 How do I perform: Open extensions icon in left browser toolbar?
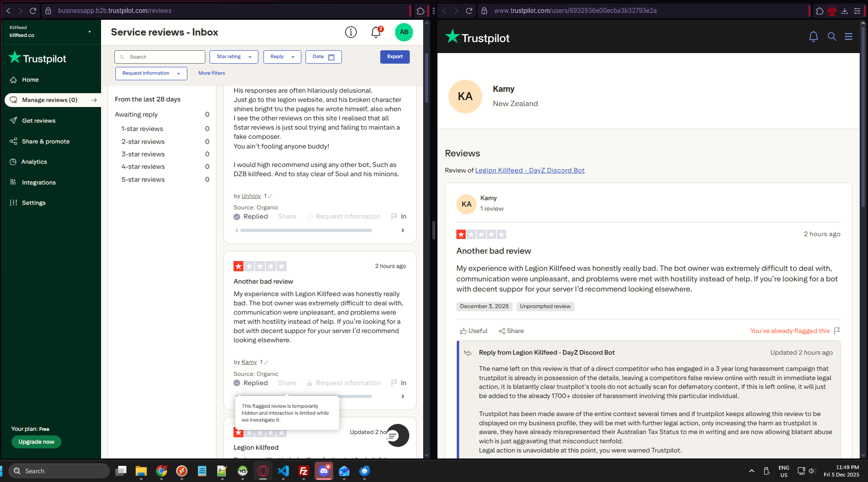[x=420, y=11]
